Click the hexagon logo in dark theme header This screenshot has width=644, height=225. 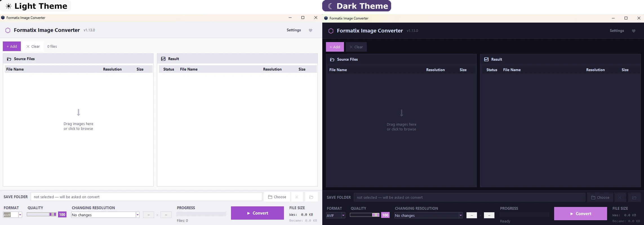331,31
